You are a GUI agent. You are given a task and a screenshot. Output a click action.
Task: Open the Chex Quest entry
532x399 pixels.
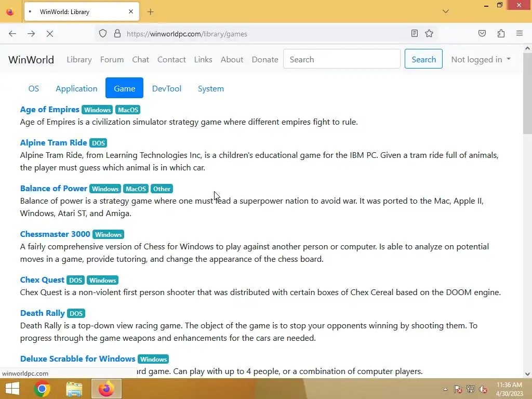(x=42, y=280)
